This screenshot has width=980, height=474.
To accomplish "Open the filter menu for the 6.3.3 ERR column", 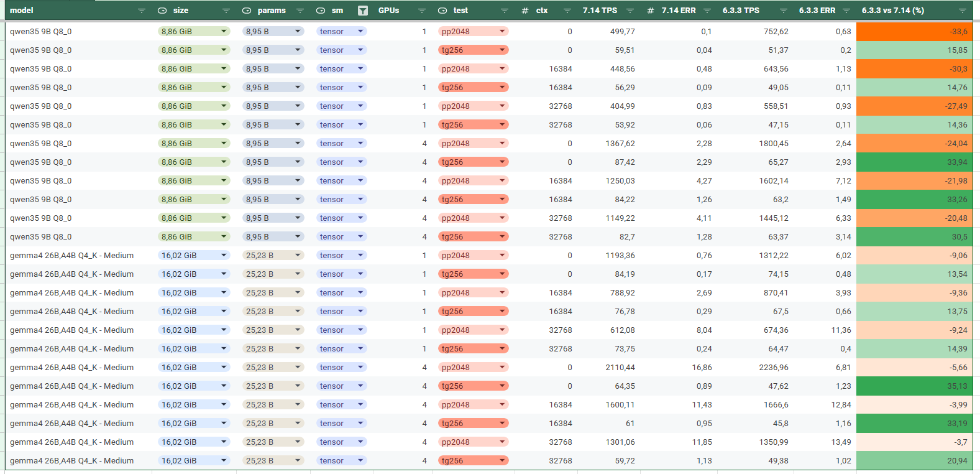I will pyautogui.click(x=846, y=11).
